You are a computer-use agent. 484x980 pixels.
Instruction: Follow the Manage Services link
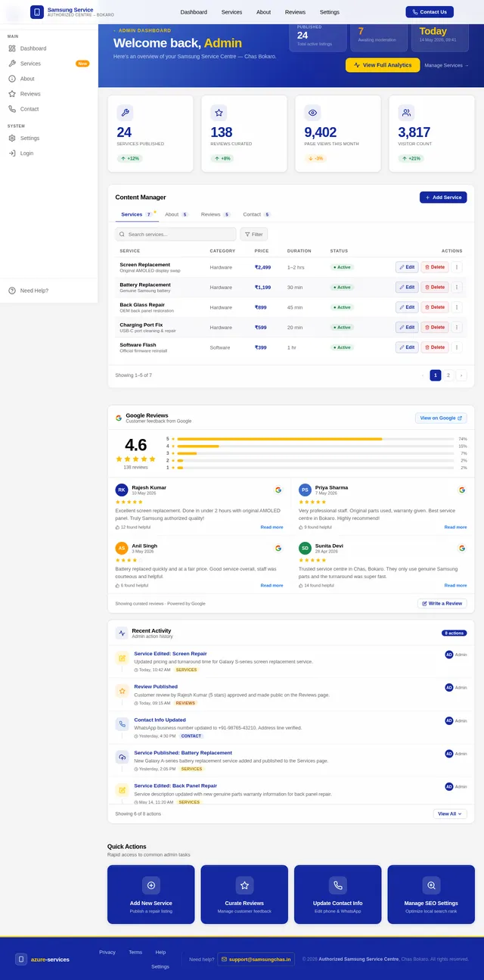coord(447,65)
